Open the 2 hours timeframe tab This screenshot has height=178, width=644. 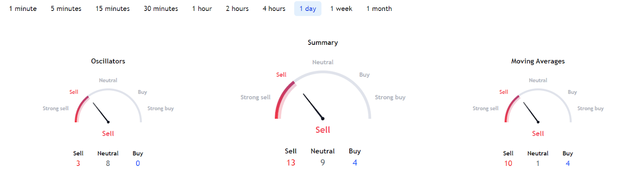tap(237, 8)
